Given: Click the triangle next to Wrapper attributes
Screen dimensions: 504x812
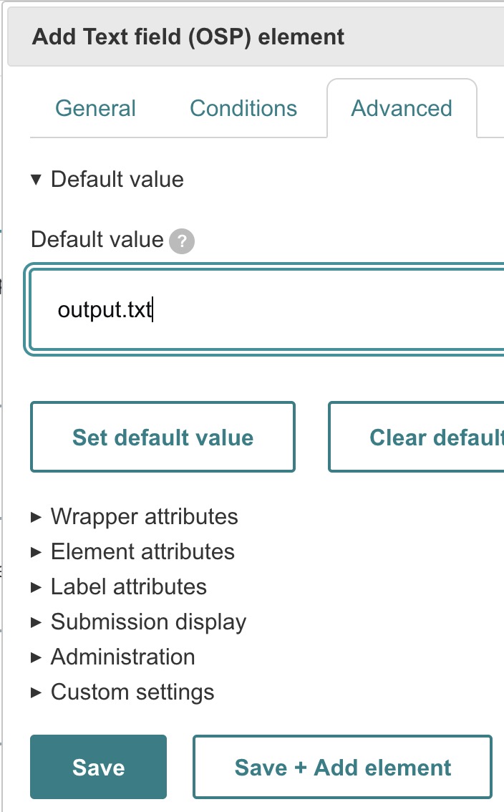Looking at the screenshot, I should pos(37,516).
